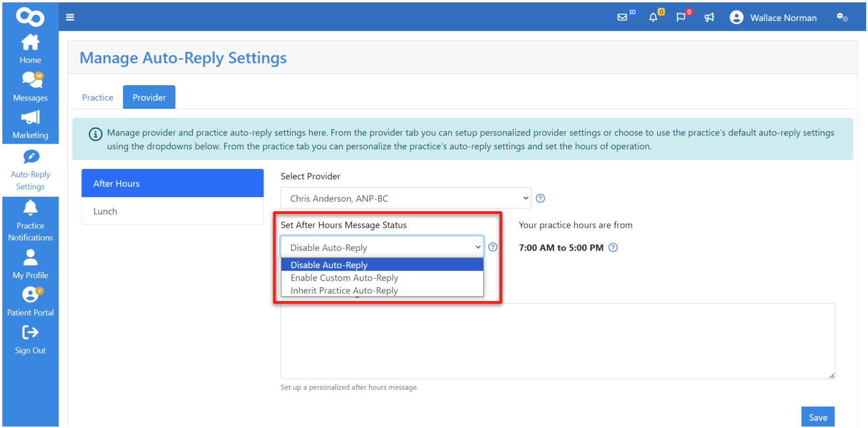Screen dimensions: 868x428
Task: Open Marketing in sidebar
Action: click(30, 125)
